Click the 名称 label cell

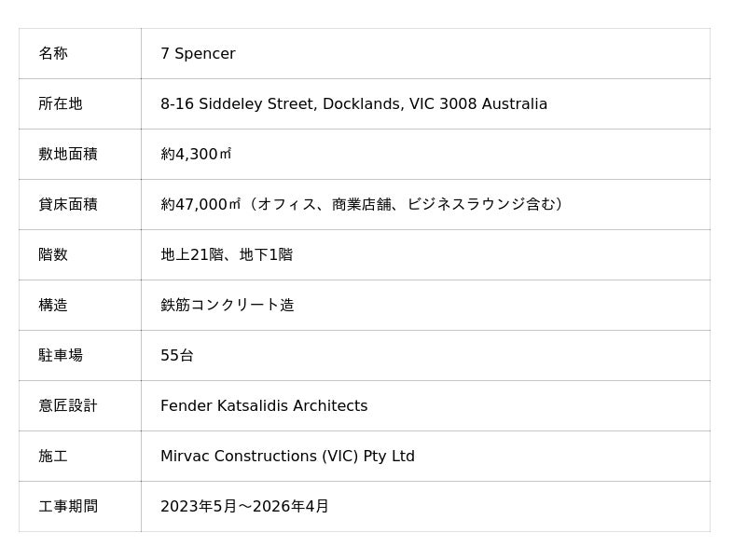53,54
